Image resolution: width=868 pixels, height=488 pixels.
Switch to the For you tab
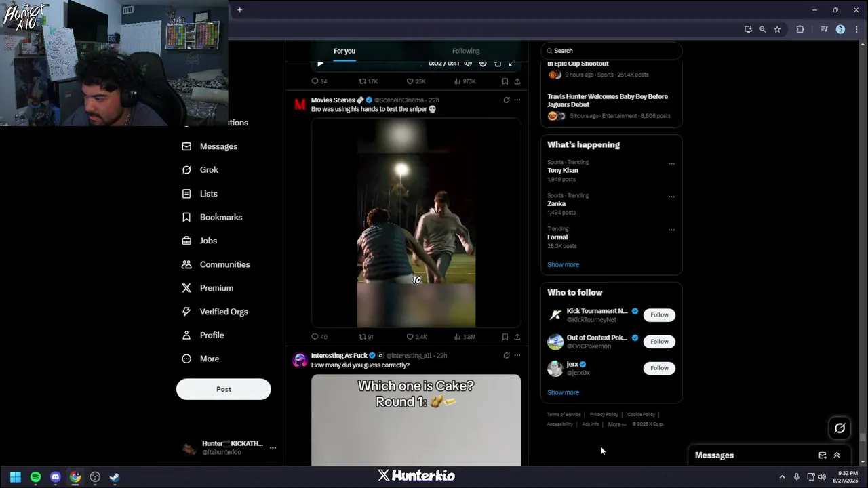344,51
